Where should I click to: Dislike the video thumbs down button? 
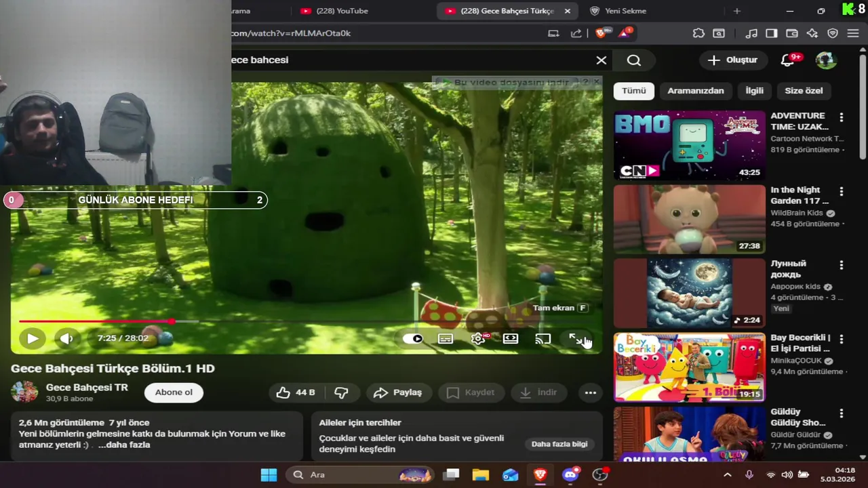click(341, 392)
